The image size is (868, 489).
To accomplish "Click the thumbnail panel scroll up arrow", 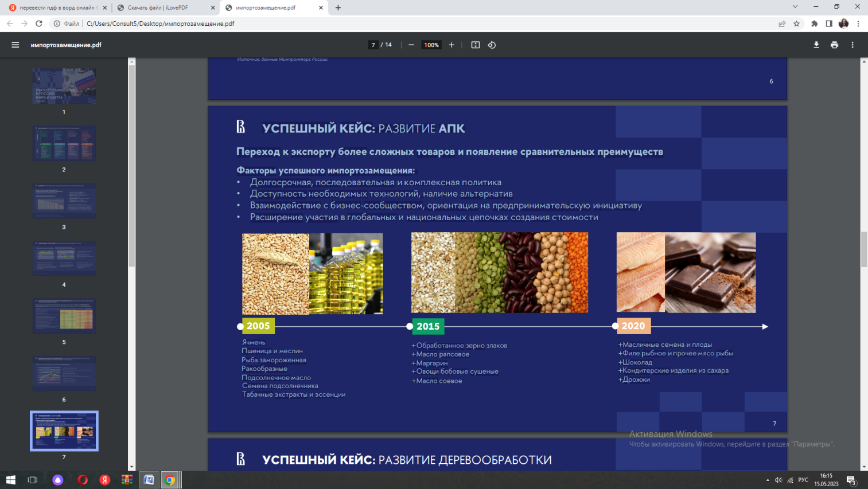I will (x=131, y=61).
